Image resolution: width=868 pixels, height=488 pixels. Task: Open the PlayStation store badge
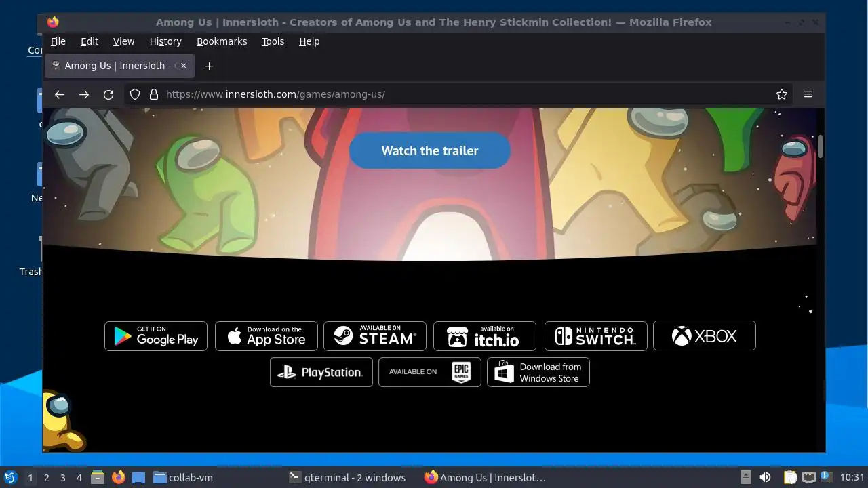(x=321, y=372)
